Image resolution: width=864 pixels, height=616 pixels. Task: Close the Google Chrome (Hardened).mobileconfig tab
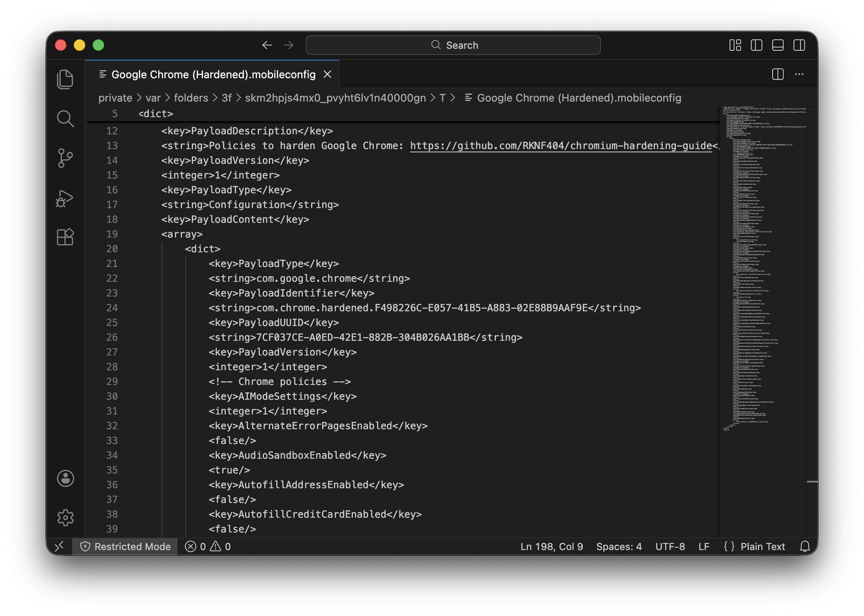(x=327, y=74)
